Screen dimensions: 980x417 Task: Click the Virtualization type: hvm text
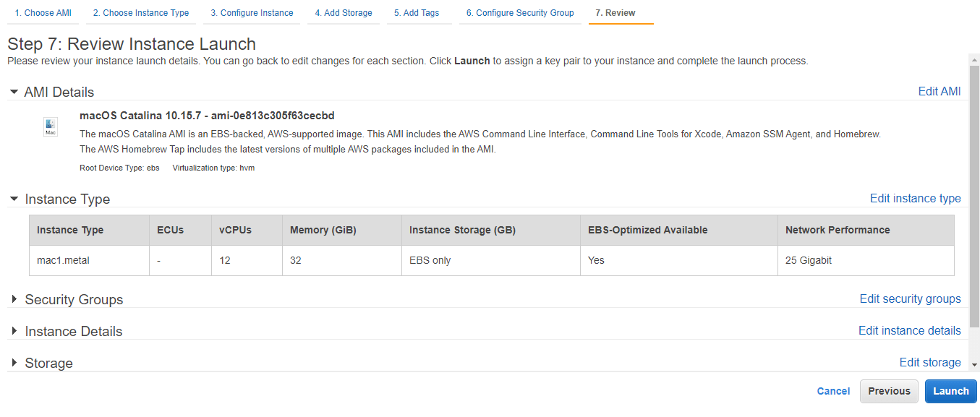click(x=213, y=168)
